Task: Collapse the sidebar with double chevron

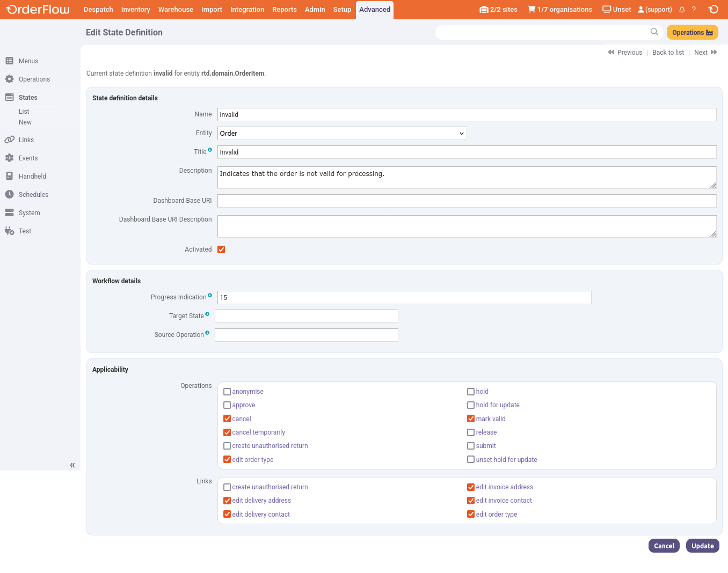Action: [72, 465]
